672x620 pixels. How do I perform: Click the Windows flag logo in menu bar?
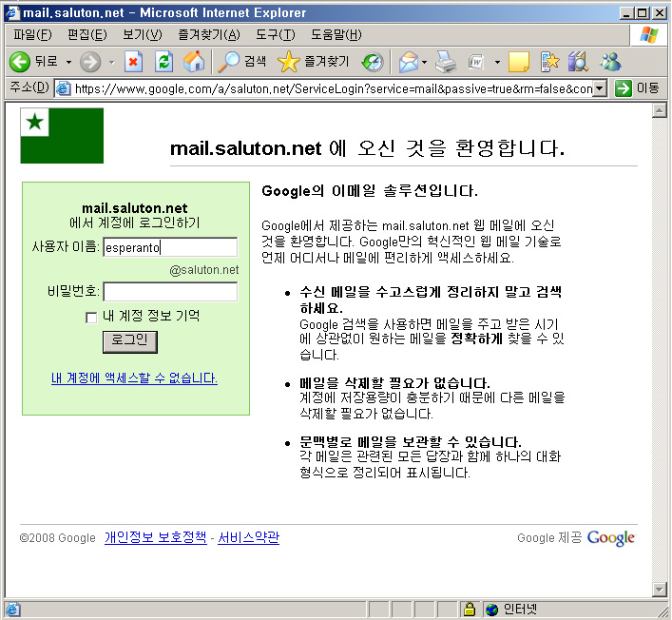coord(648,35)
